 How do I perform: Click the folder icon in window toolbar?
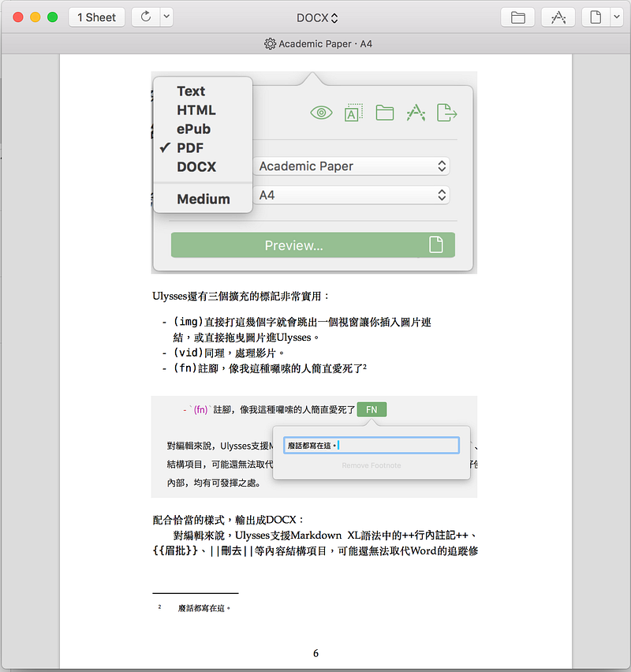pyautogui.click(x=518, y=17)
